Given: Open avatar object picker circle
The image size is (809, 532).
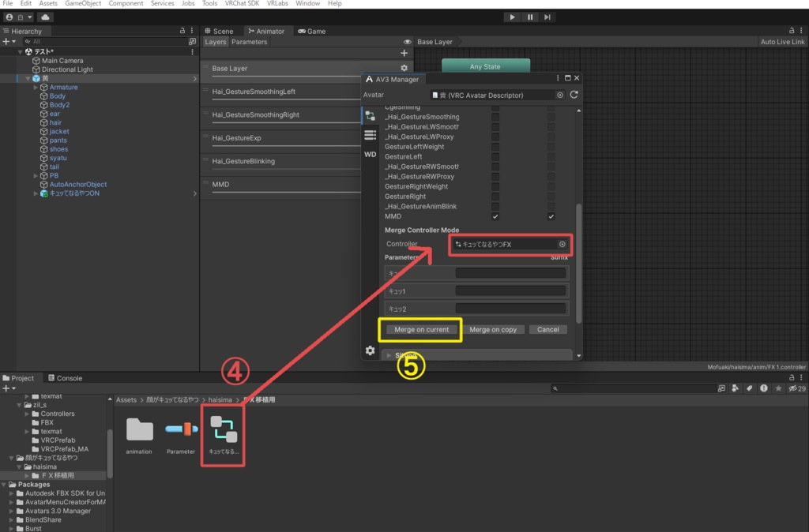Looking at the screenshot, I should [560, 95].
